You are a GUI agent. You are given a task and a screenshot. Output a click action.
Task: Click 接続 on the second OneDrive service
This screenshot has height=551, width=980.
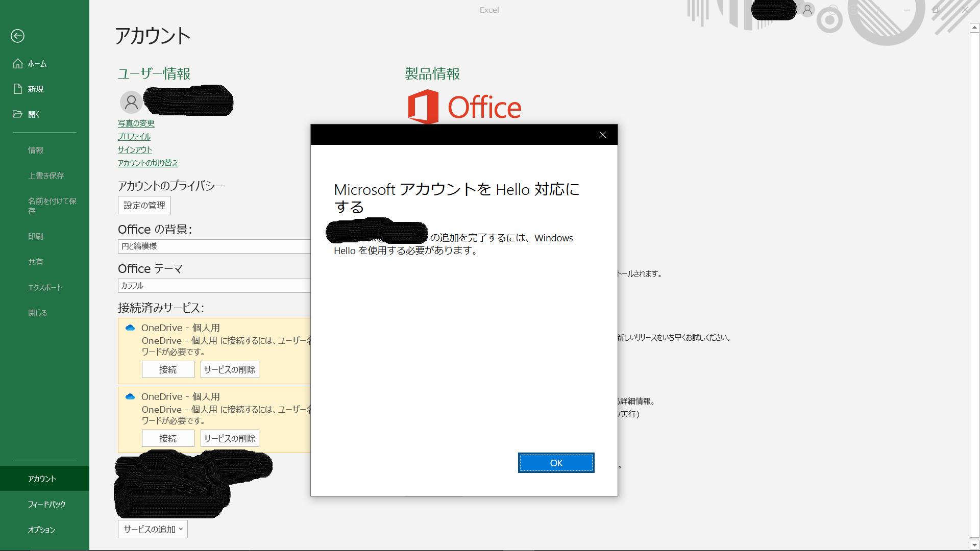click(168, 438)
